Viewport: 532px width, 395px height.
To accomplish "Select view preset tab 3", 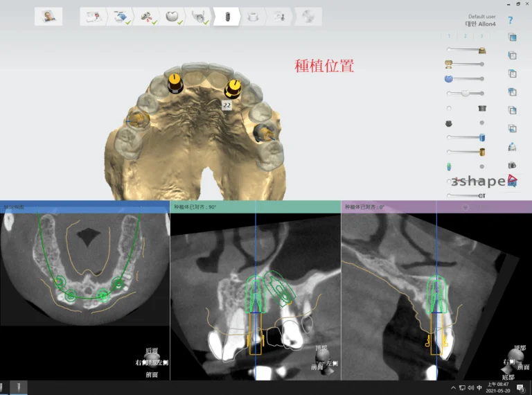I will pyautogui.click(x=481, y=36).
